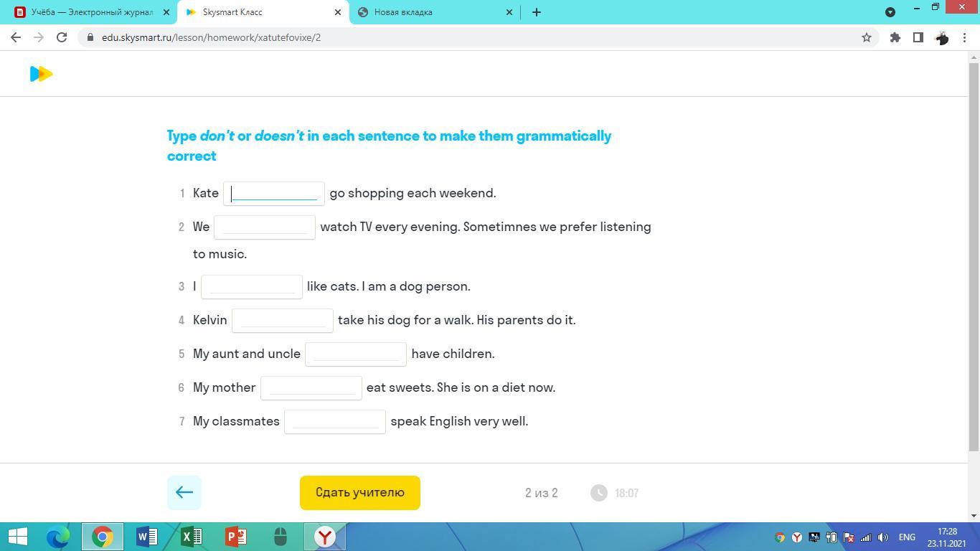Click the browser forward arrow
The height and width of the screenshot is (551, 980).
tap(39, 37)
